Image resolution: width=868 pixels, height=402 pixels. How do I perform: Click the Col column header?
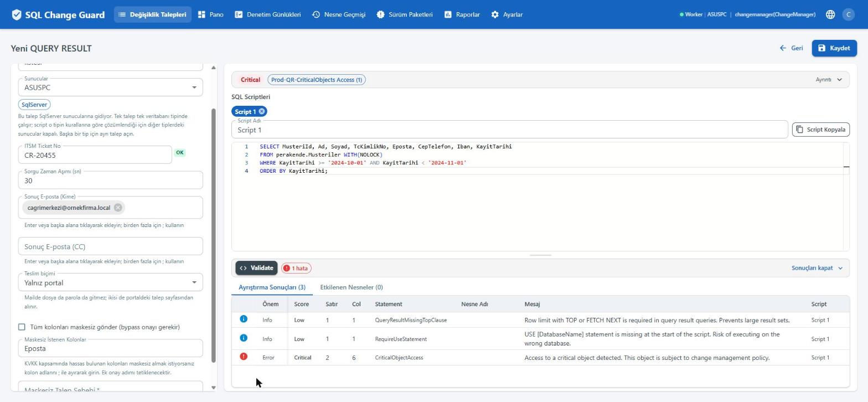356,304
